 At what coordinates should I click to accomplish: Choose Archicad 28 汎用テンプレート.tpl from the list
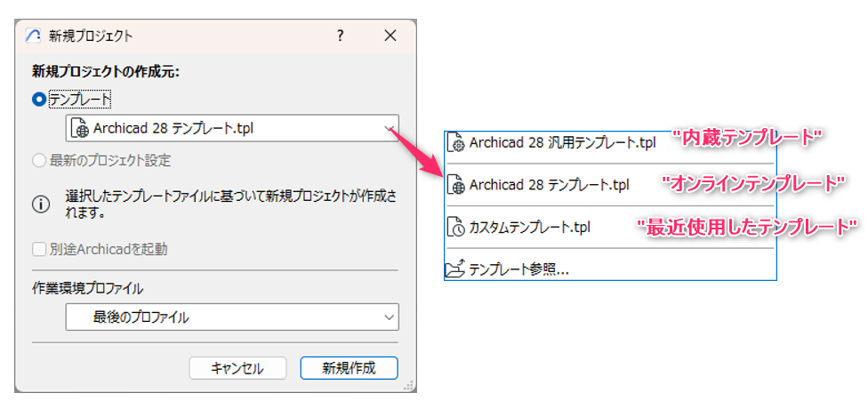[562, 142]
